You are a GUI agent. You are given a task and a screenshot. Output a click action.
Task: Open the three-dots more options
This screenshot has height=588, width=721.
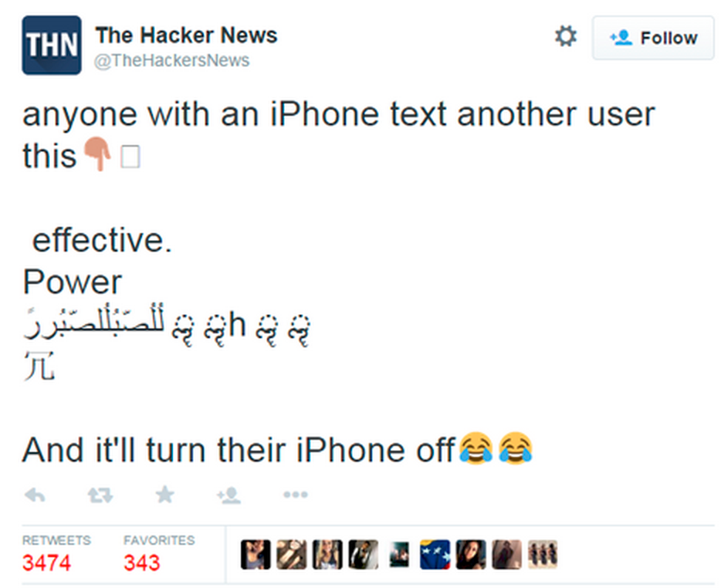(295, 495)
